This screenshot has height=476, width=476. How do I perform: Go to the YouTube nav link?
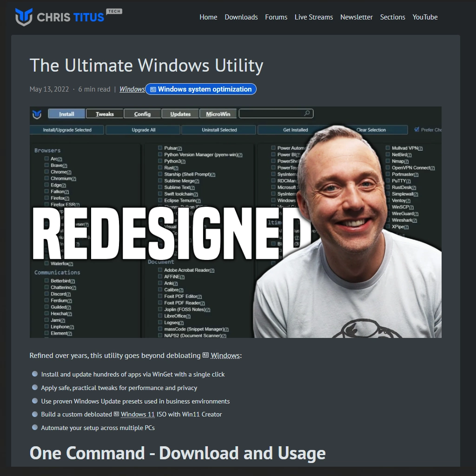click(x=425, y=17)
